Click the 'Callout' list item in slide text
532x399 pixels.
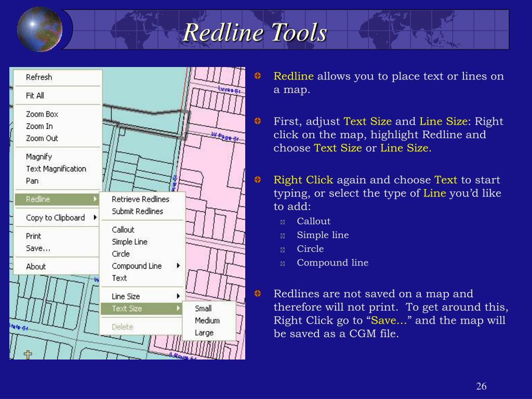[x=313, y=221]
